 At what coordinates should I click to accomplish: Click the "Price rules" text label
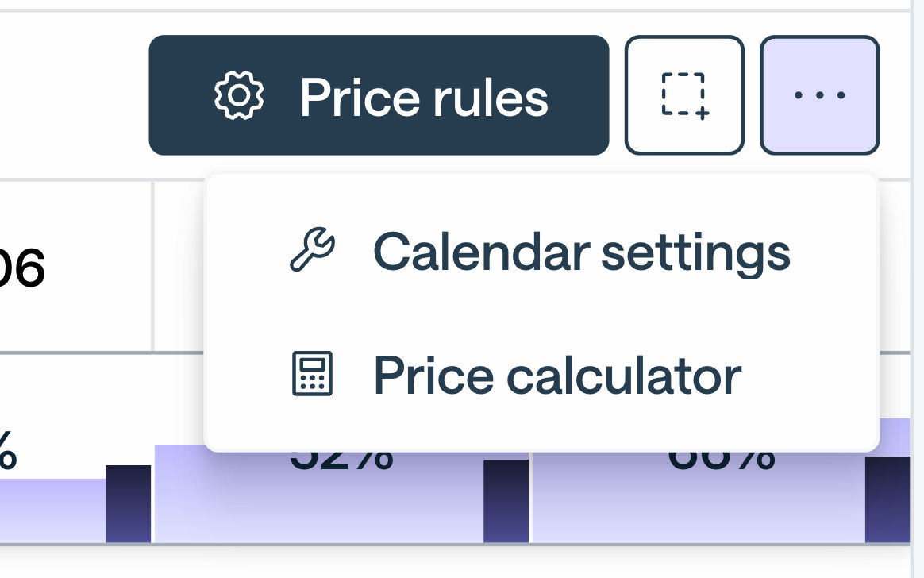(x=424, y=97)
